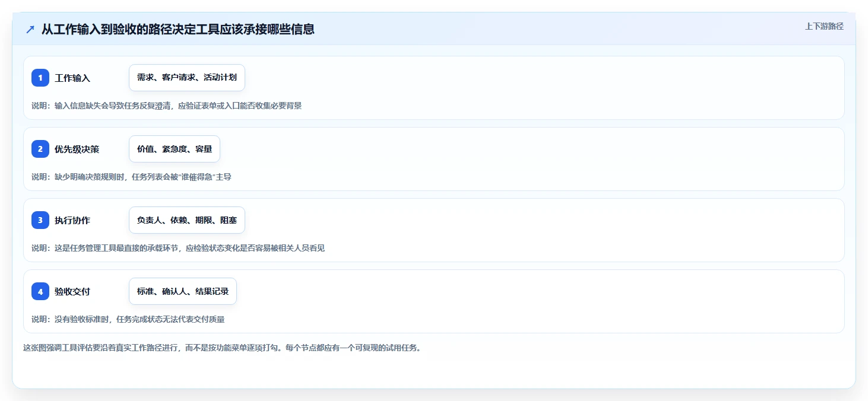The height and width of the screenshot is (401, 868).
Task: Click the 标准、确认人、结果记录 tag
Action: pyautogui.click(x=183, y=291)
